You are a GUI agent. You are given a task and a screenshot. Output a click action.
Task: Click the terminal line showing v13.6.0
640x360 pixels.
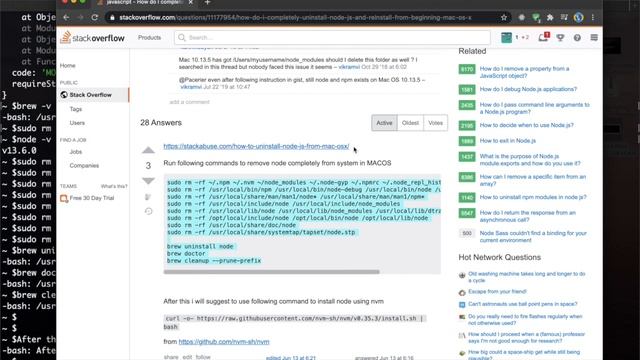click(x=19, y=151)
